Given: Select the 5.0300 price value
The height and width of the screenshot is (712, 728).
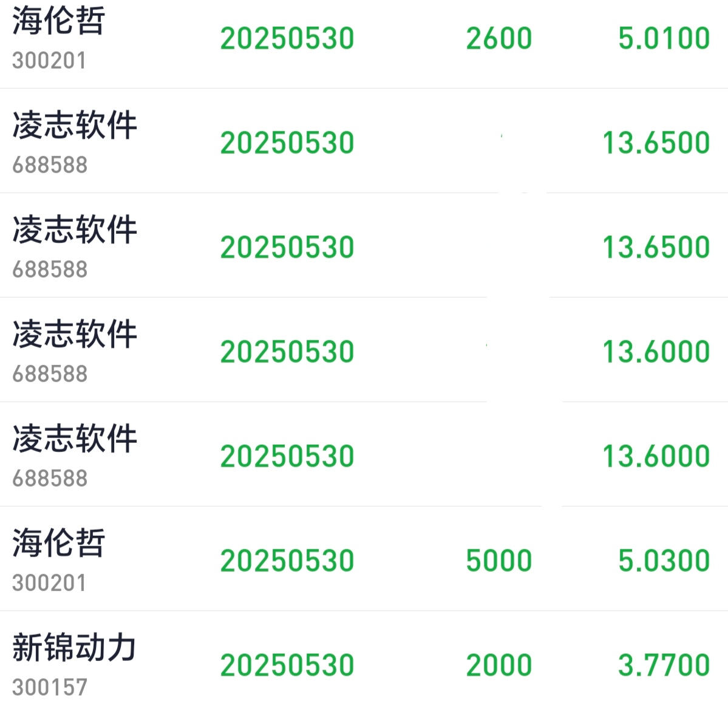Looking at the screenshot, I should [x=664, y=561].
